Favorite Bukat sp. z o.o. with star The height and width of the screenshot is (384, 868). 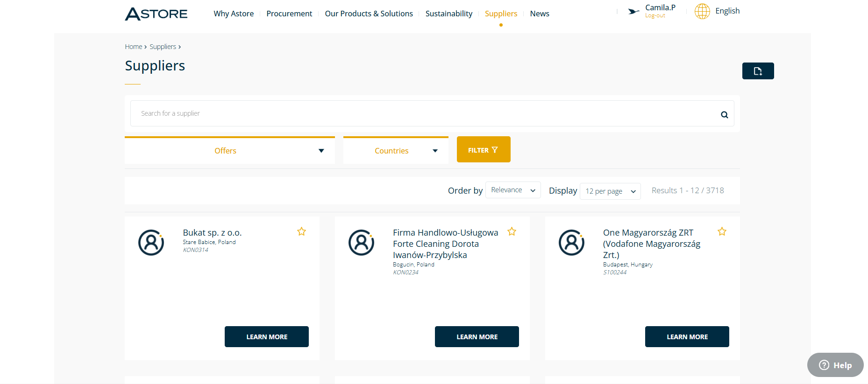pos(301,231)
